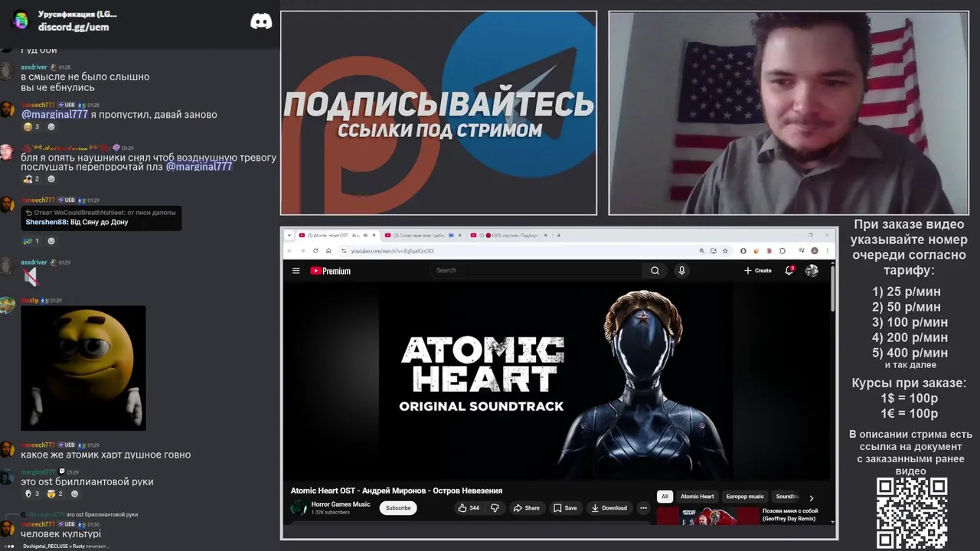Click the browser back arrow
The height and width of the screenshot is (551, 980).
point(289,250)
